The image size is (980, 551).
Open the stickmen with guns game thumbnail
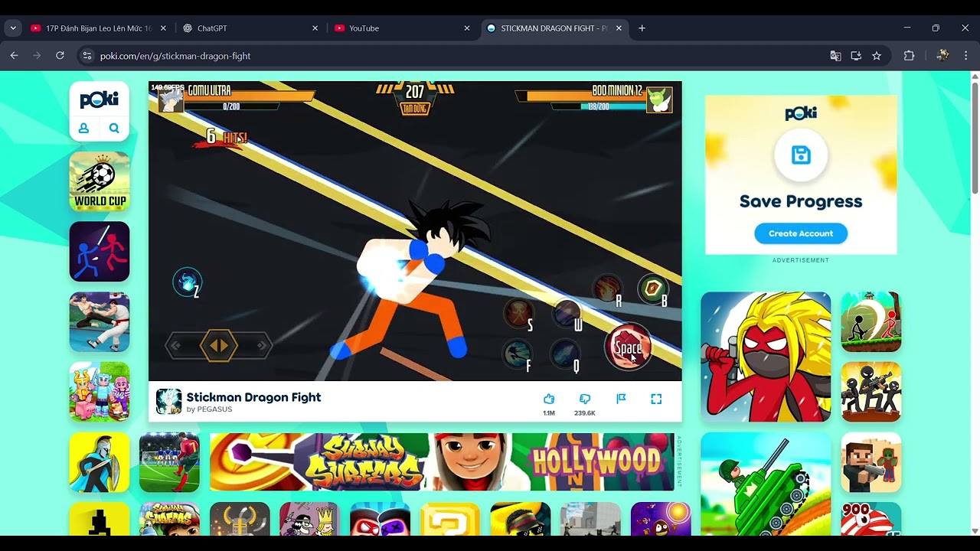click(x=871, y=392)
